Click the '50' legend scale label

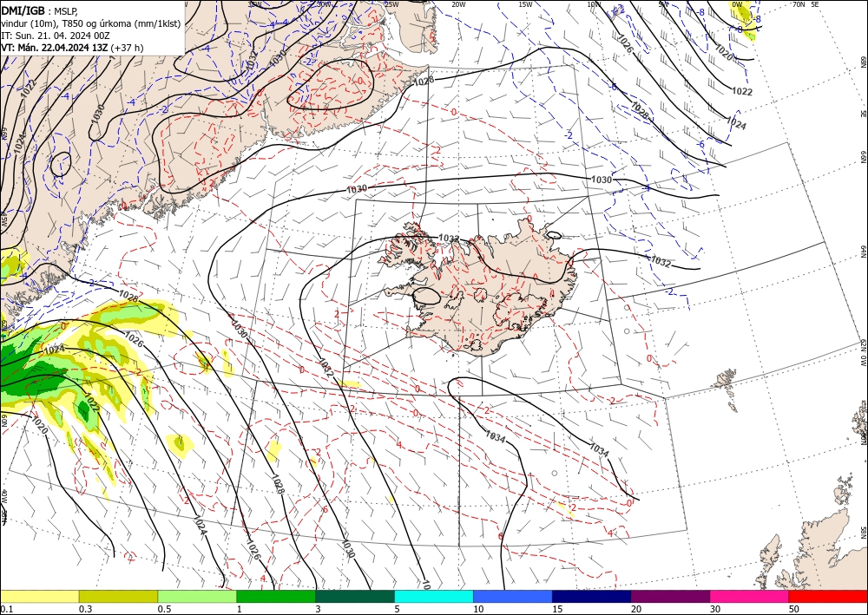pyautogui.click(x=794, y=609)
